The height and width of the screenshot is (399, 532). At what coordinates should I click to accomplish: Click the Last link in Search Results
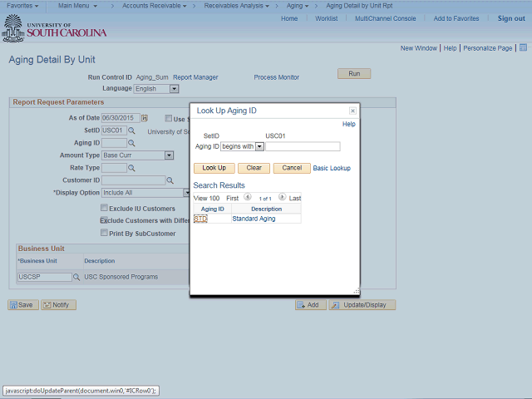pyautogui.click(x=295, y=199)
